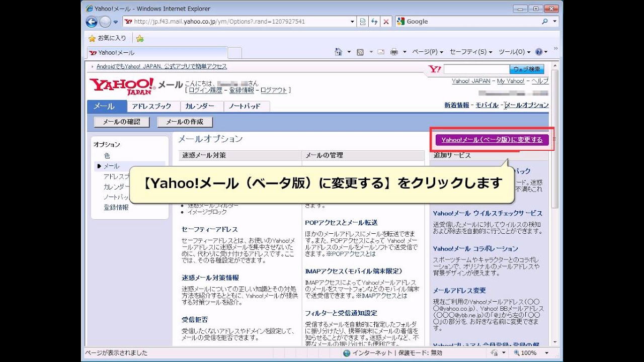The width and height of the screenshot is (644, 362).
Task: Open the モバイル link
Action: pyautogui.click(x=487, y=105)
